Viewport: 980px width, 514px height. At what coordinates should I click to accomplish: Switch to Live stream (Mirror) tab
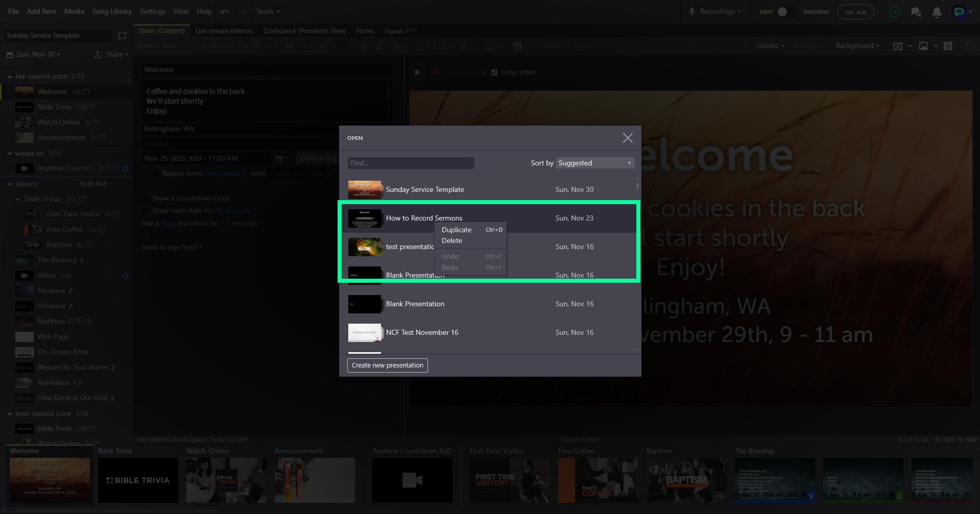tap(224, 31)
